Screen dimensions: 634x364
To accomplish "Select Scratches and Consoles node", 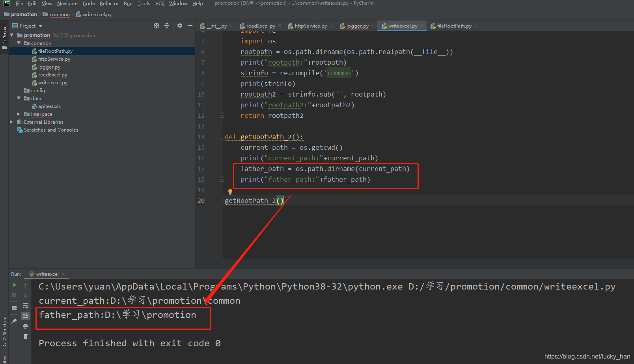I will (48, 130).
